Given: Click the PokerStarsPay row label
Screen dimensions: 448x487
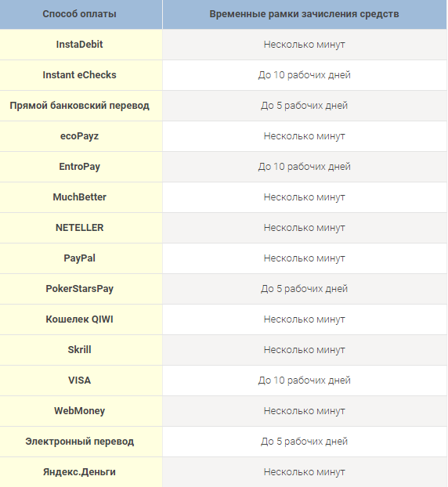Looking at the screenshot, I should (x=79, y=289).
